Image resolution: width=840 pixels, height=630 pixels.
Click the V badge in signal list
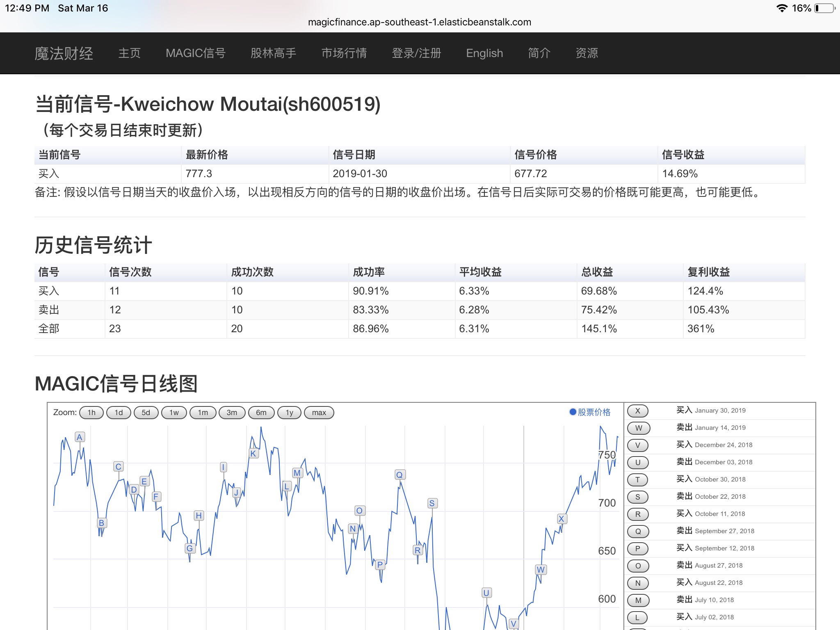pyautogui.click(x=638, y=445)
